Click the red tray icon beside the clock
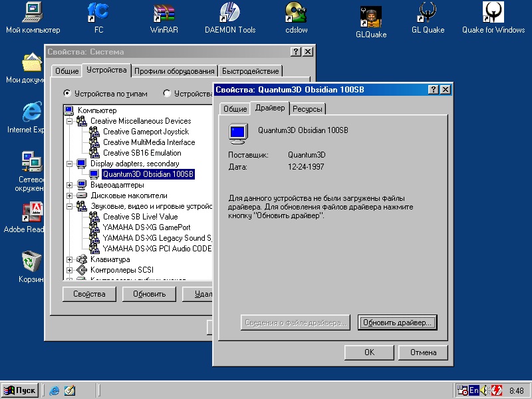 pyautogui.click(x=496, y=390)
